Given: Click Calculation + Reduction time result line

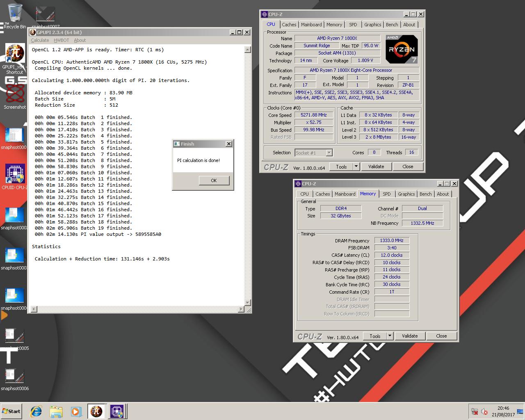Looking at the screenshot, I should tap(102, 259).
